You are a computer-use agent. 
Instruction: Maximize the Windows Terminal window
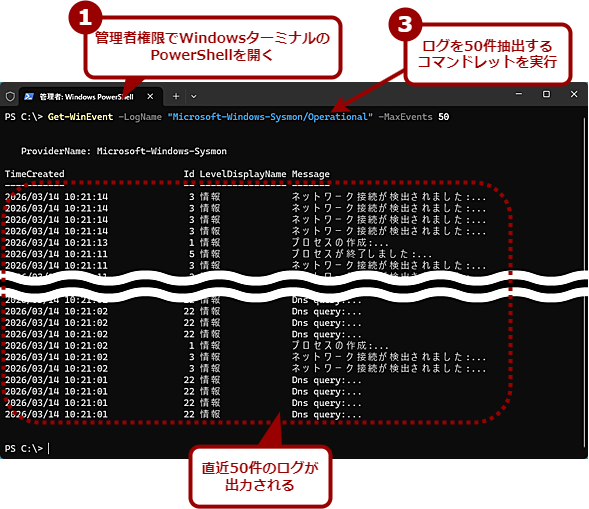point(547,94)
